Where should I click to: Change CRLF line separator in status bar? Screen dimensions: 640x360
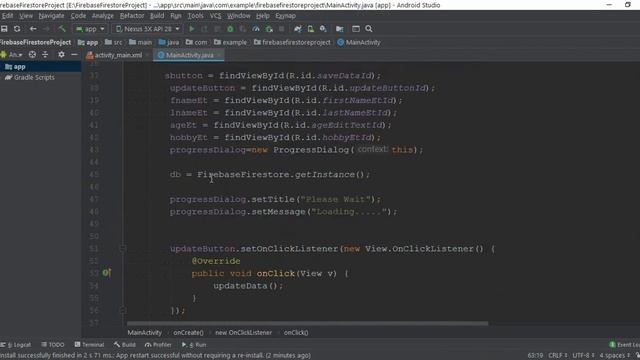(558, 356)
